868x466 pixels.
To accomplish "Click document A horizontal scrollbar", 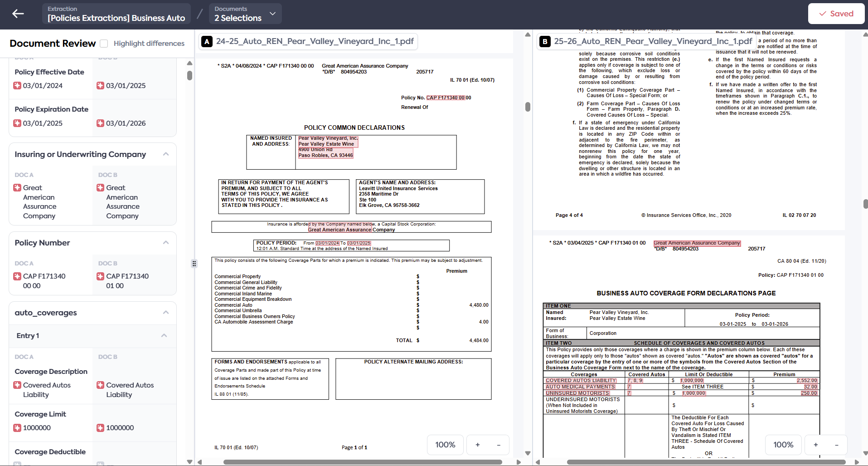I will click(x=363, y=462).
